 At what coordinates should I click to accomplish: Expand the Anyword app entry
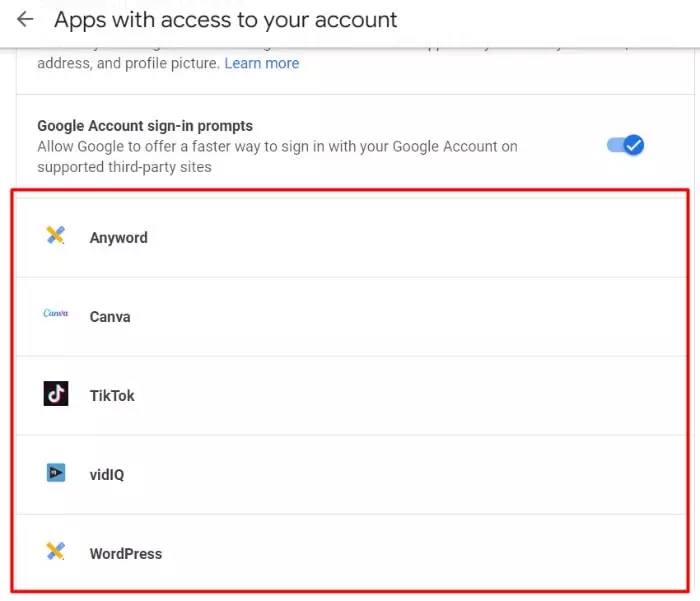pos(351,238)
